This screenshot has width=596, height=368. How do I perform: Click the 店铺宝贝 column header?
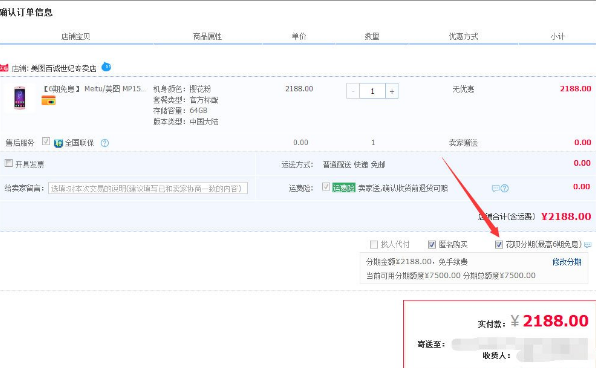click(x=76, y=36)
